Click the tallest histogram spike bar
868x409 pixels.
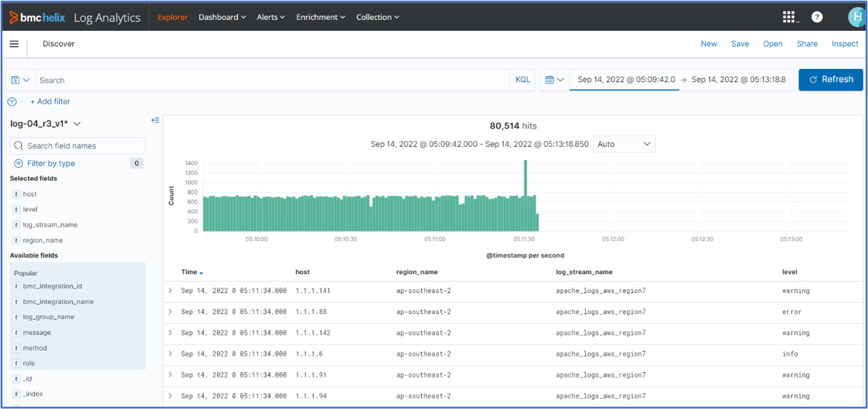pos(526,195)
